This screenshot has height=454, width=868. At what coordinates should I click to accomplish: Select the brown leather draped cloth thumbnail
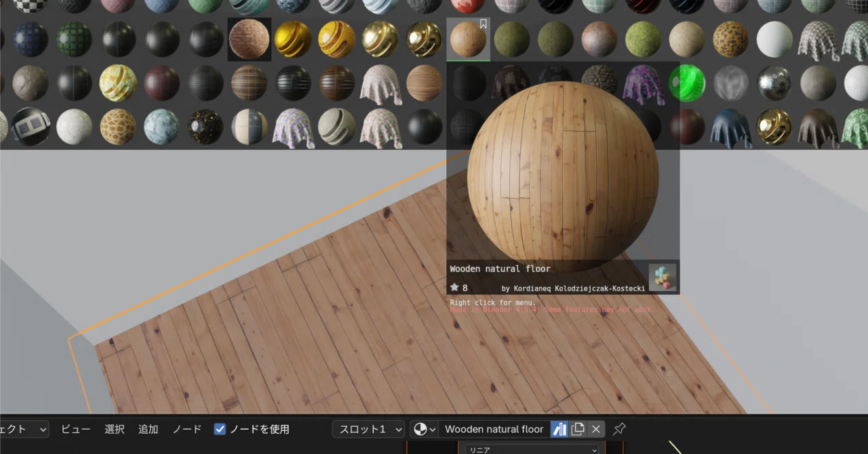(818, 127)
